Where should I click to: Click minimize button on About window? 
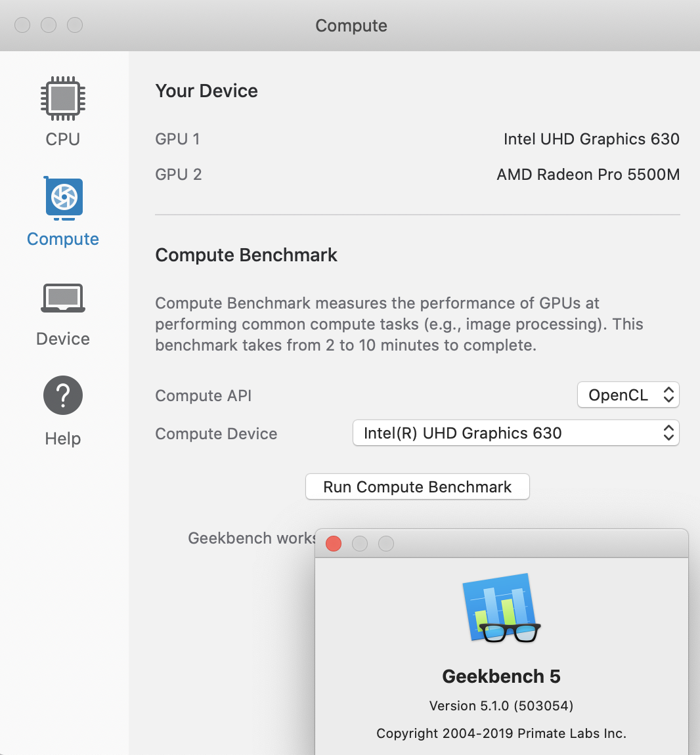(x=360, y=544)
